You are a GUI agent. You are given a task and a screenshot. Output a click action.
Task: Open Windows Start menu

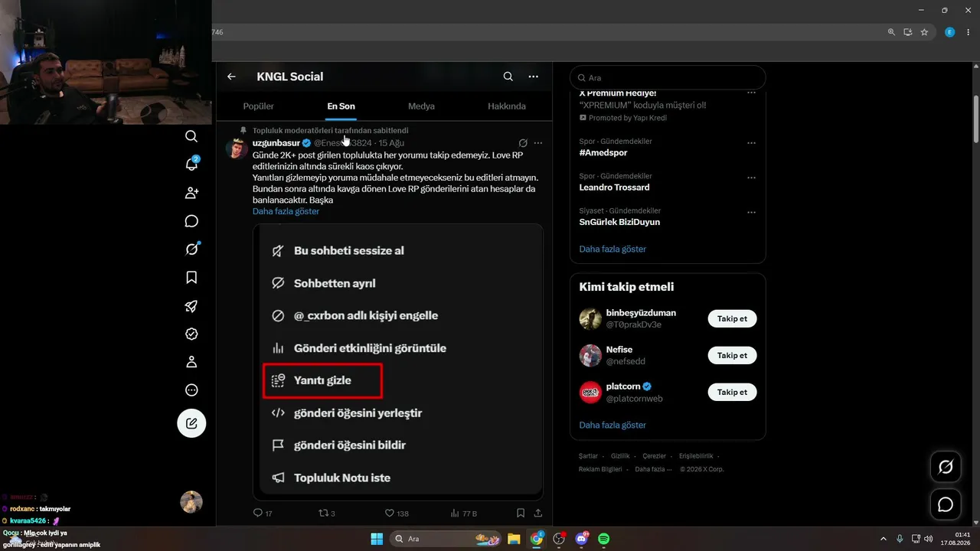(x=377, y=539)
